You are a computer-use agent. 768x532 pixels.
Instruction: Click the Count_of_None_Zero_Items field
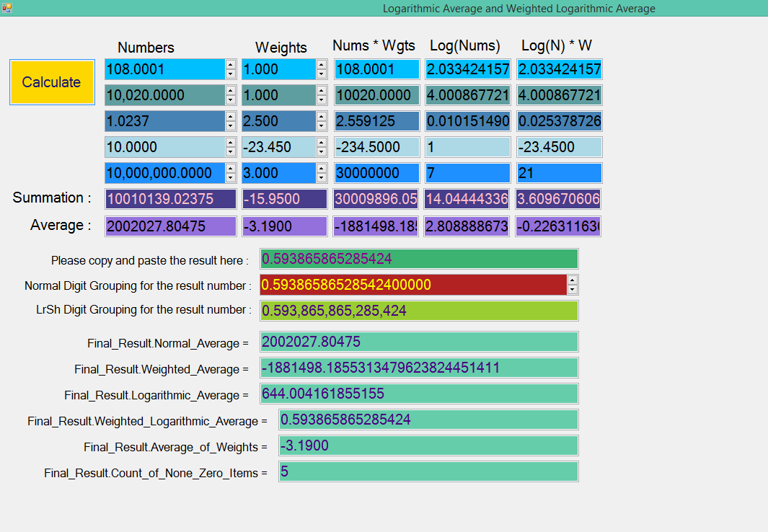pyautogui.click(x=428, y=471)
